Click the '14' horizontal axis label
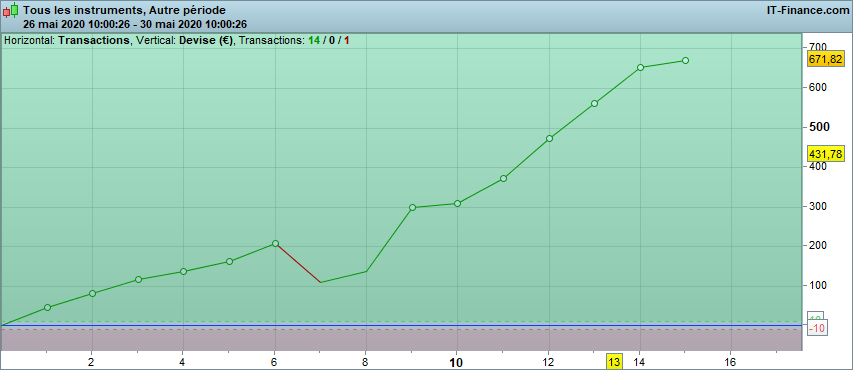The image size is (853, 370). click(639, 362)
